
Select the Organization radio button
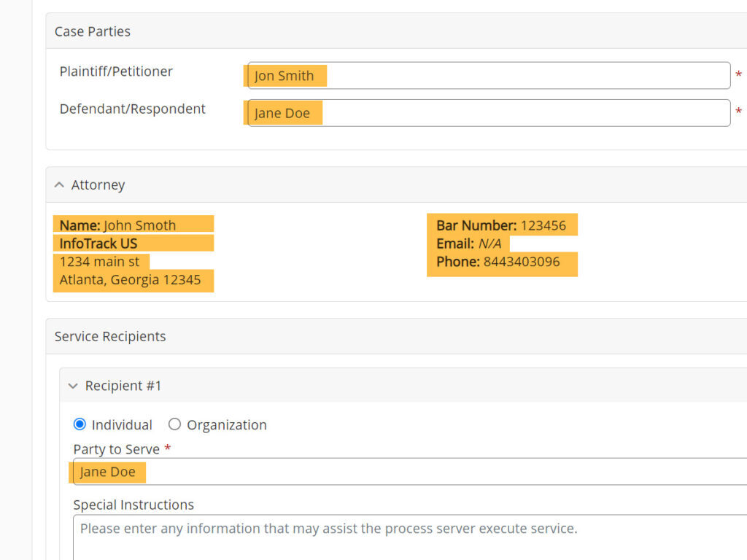(x=174, y=424)
